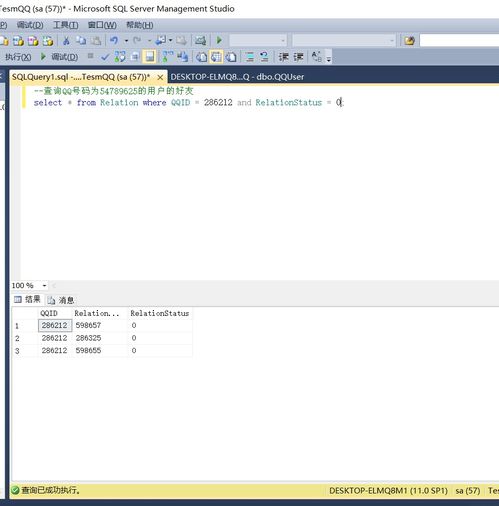The image size is (499, 506).
Task: Switch to dbo.QQUser tab
Action: (x=237, y=77)
